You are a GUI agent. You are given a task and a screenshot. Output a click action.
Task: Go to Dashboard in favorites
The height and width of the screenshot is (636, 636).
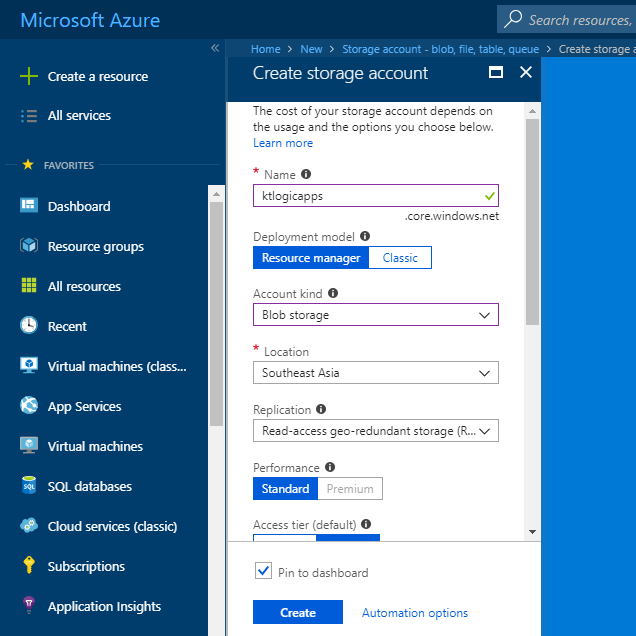click(79, 206)
